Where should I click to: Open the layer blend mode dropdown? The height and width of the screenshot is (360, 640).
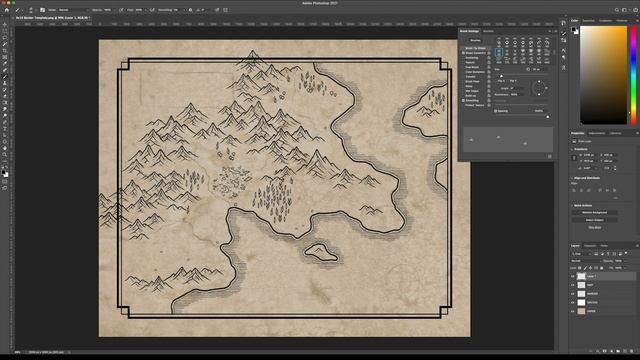pyautogui.click(x=586, y=261)
